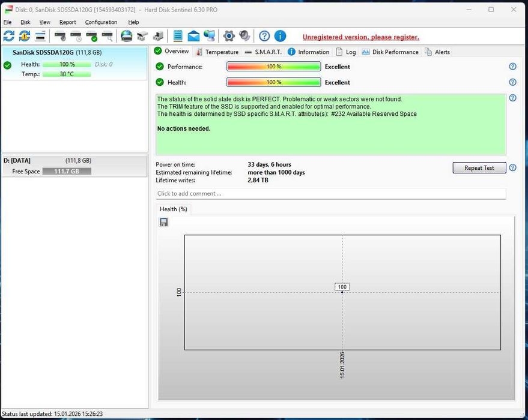Image resolution: width=528 pixels, height=420 pixels.
Task: Switch to the Disk Performance tab
Action: [390, 52]
